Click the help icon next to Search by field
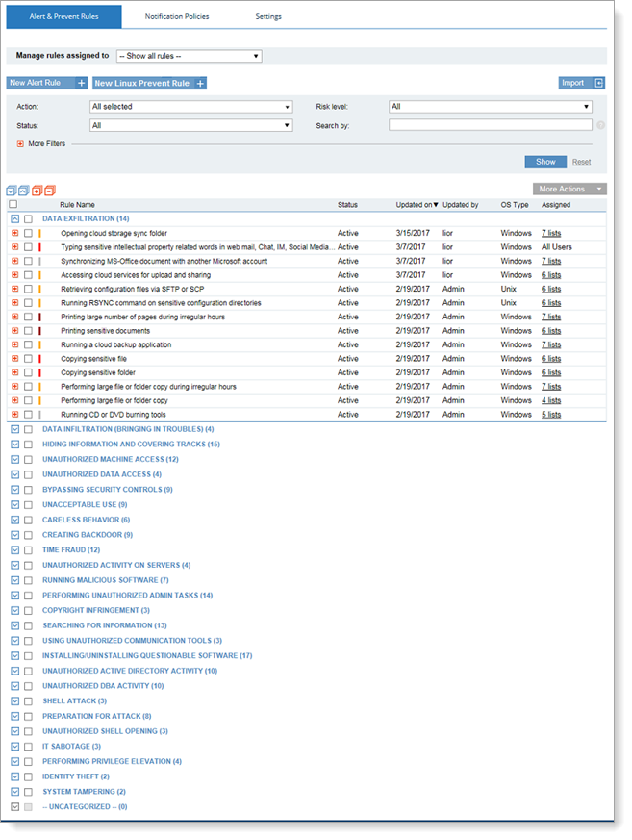This screenshot has height=840, width=632. 600,125
